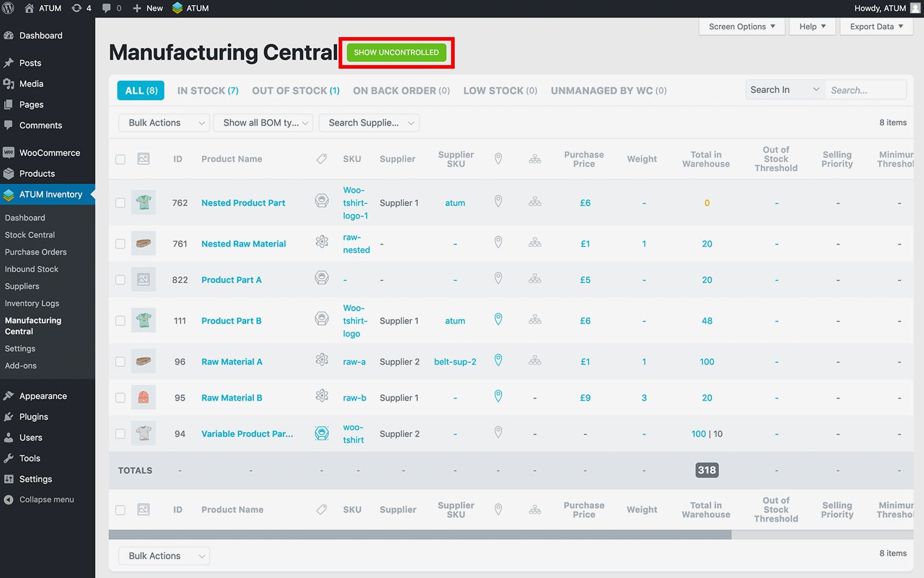Click the comments bubble icon in admin bar
This screenshot has width=924, height=578.
tap(106, 8)
